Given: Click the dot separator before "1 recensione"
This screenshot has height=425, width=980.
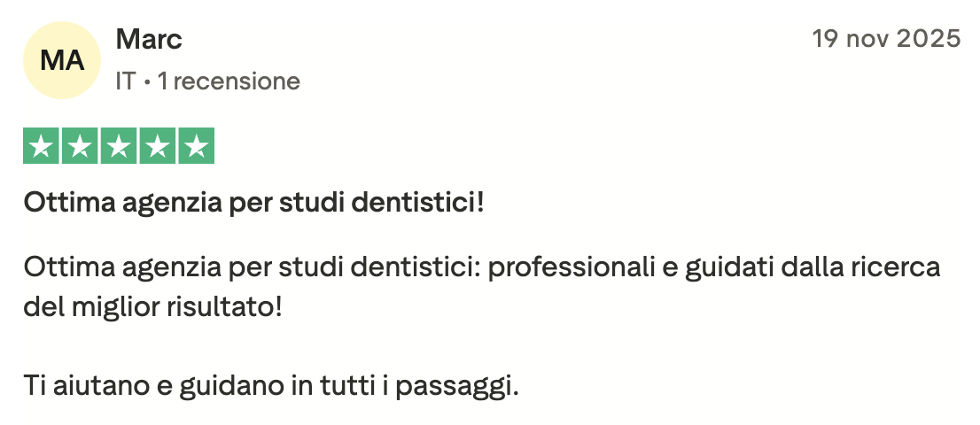Looking at the screenshot, I should pos(147,82).
